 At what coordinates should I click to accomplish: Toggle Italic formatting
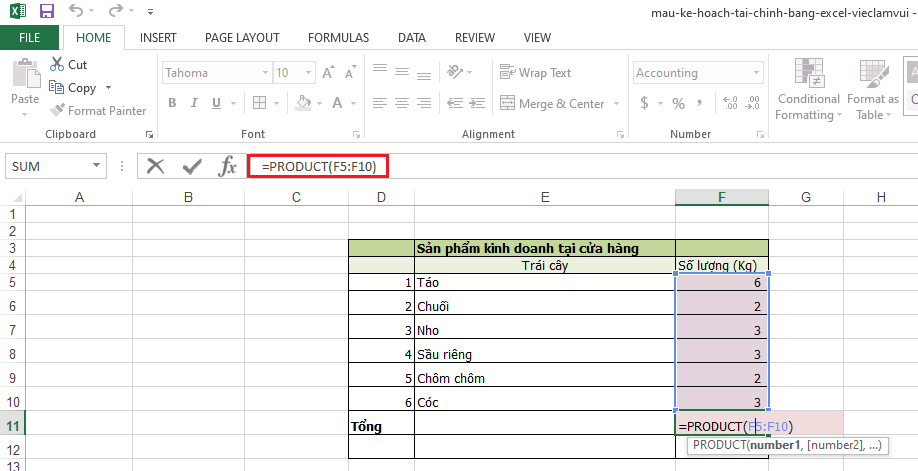pyautogui.click(x=194, y=103)
